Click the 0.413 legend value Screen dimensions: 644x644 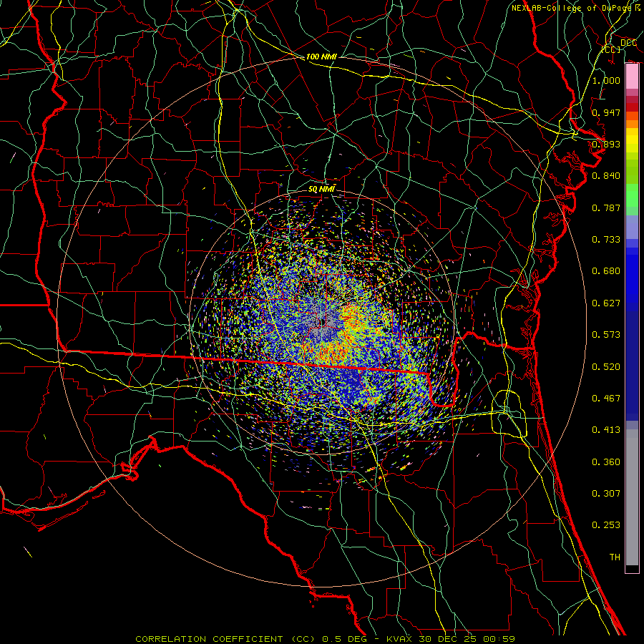point(606,430)
